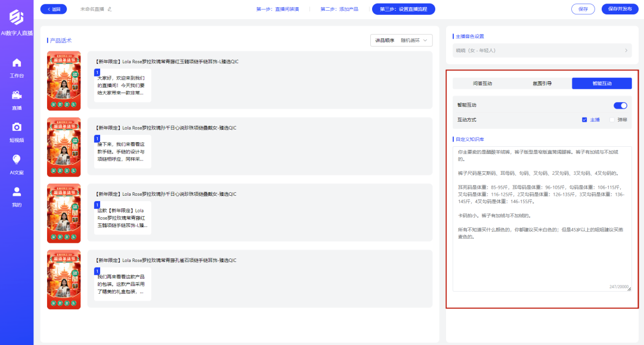Switch to the 氛围引导 tab

point(542,84)
